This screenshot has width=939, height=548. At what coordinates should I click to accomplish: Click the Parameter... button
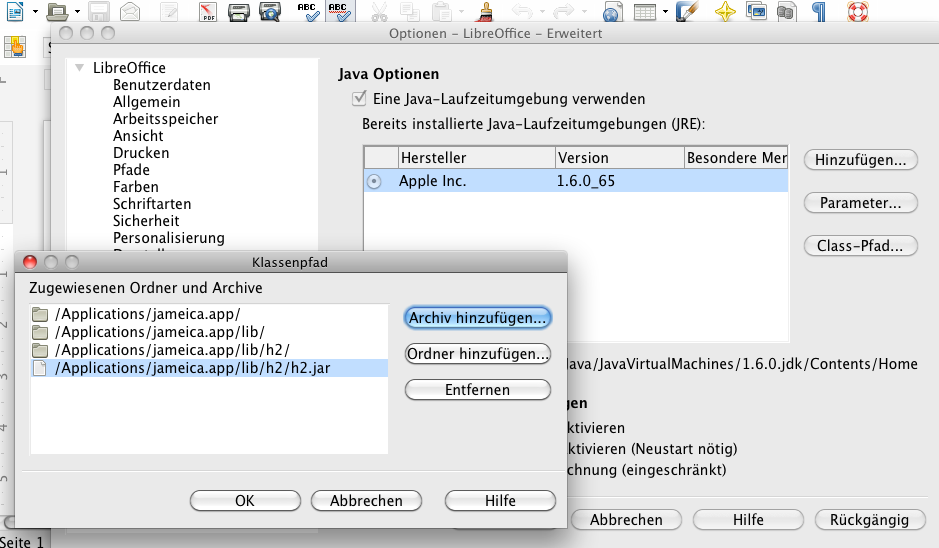coord(861,203)
